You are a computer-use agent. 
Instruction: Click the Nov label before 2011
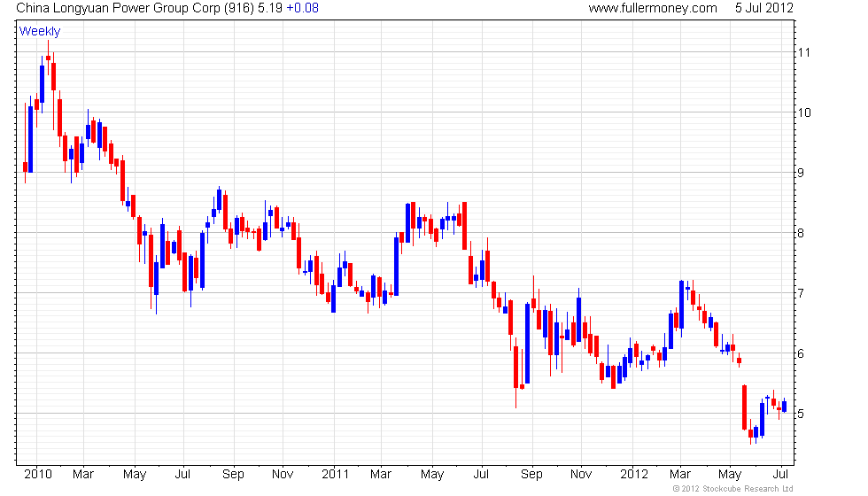click(x=283, y=475)
